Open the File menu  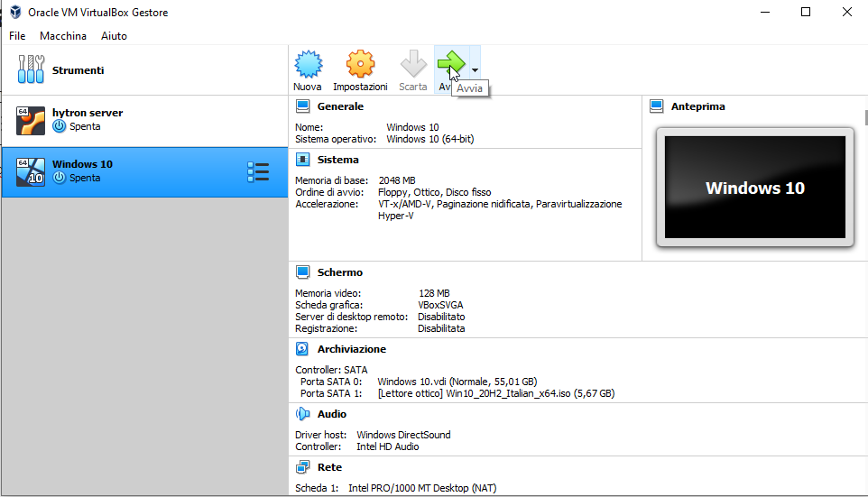(17, 36)
